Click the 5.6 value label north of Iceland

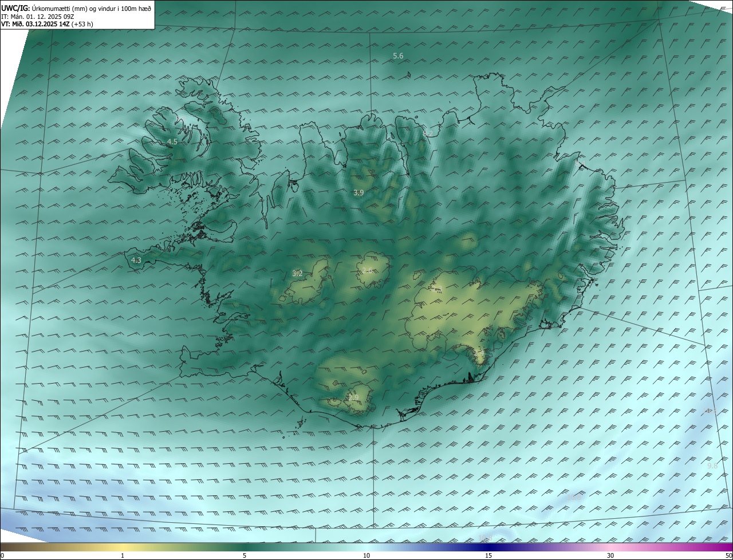(398, 56)
